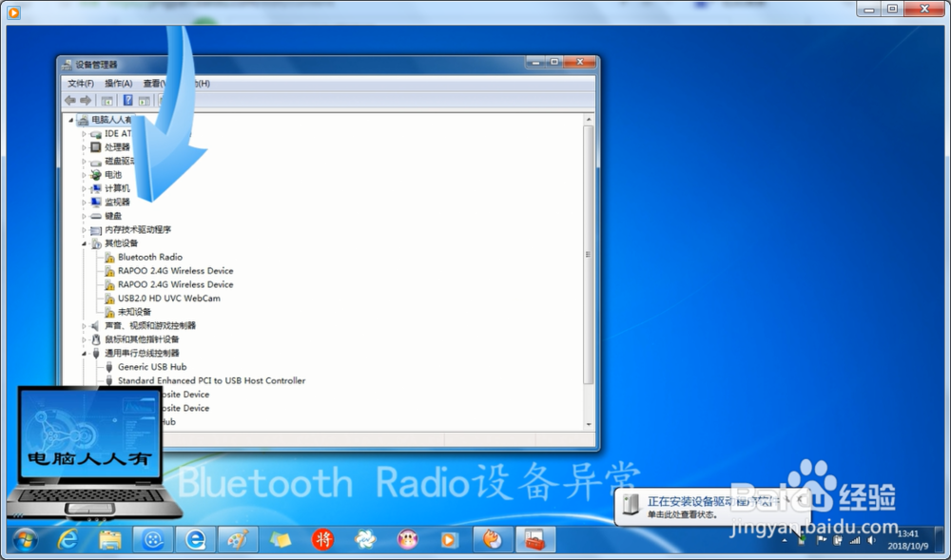Click the Forward arrow in Device Manager toolbar
The image size is (951, 560).
(86, 100)
